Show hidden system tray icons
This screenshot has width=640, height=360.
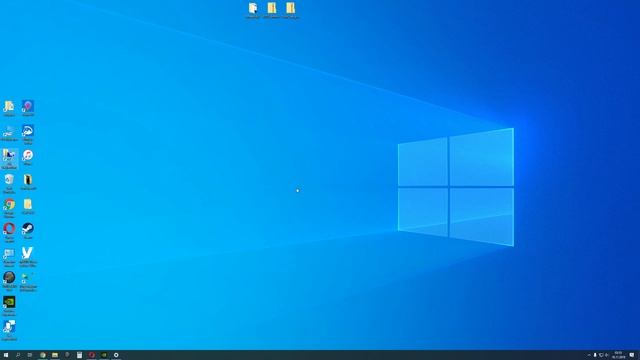tap(589, 355)
